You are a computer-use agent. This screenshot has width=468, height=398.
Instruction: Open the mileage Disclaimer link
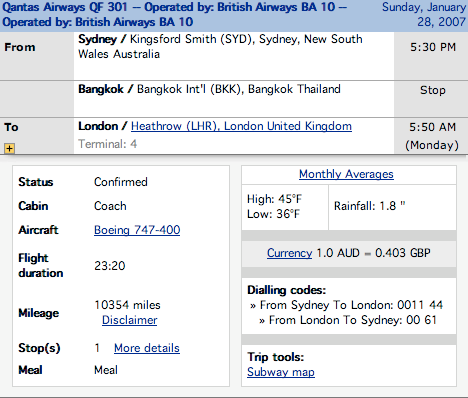point(130,320)
